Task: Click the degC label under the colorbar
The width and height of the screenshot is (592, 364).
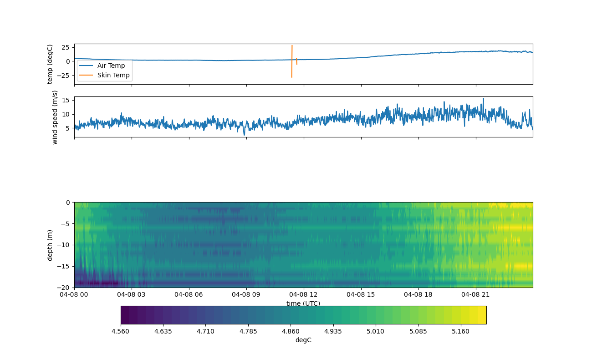Action: coord(303,340)
